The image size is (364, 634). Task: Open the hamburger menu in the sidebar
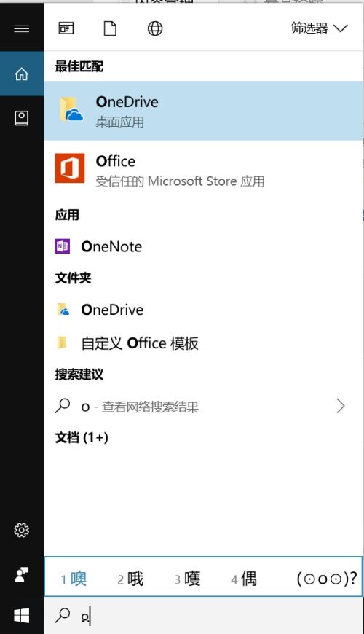point(21,28)
